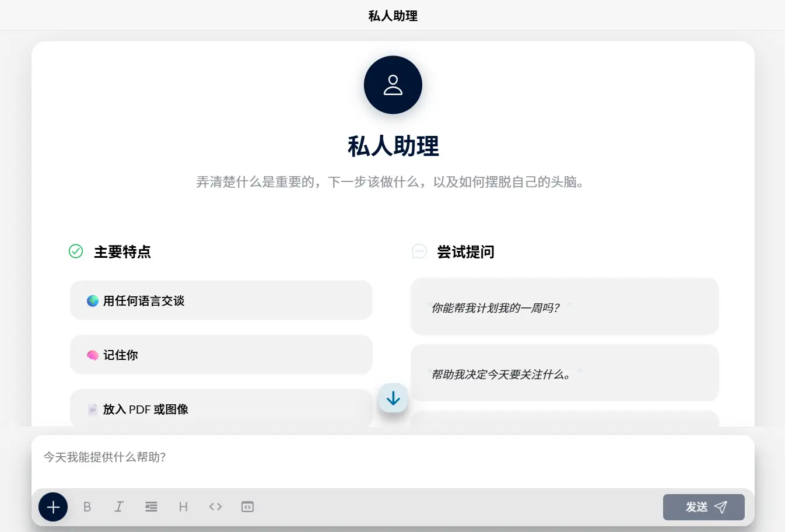The width and height of the screenshot is (785, 532).
Task: Insert a code block
Action: pos(247,507)
